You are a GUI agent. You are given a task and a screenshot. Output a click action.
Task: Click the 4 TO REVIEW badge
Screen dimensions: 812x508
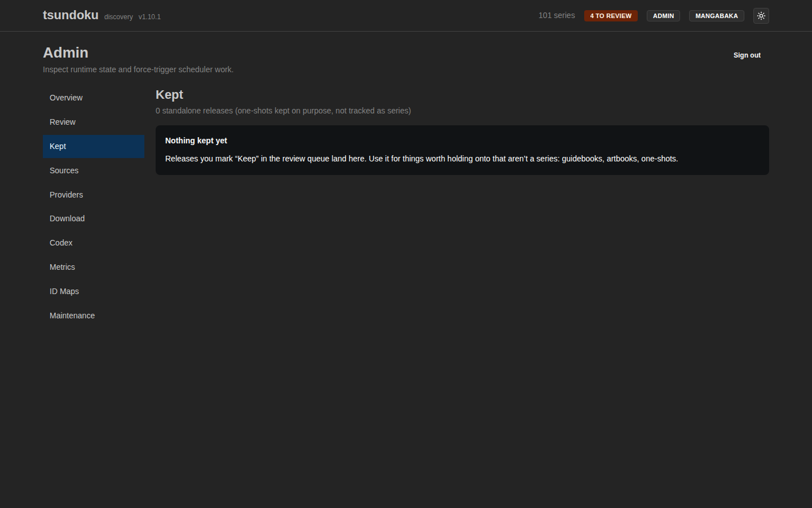tap(611, 16)
